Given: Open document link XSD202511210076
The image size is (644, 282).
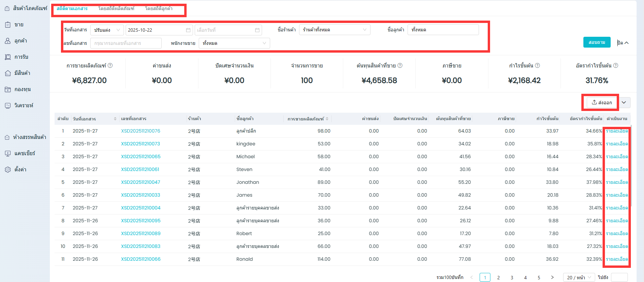Looking at the screenshot, I should (140, 131).
